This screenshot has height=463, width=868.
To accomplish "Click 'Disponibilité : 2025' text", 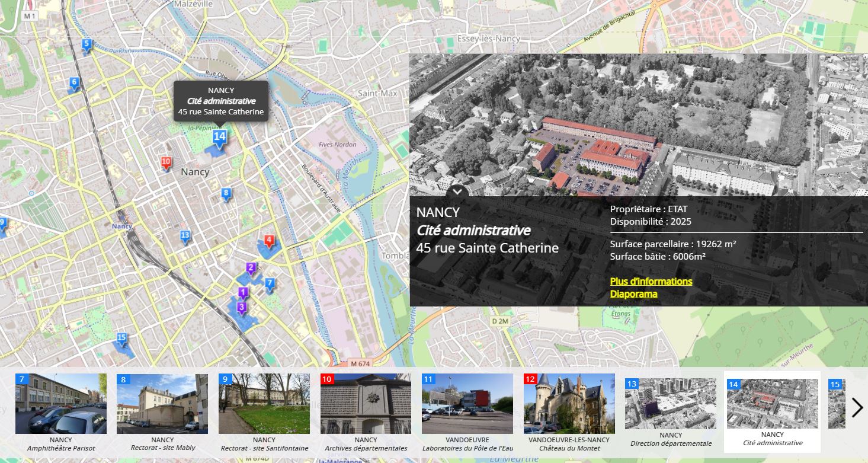I will pos(651,222).
